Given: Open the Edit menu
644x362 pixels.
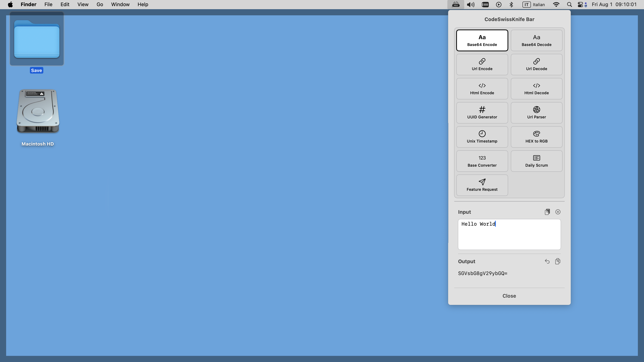Looking at the screenshot, I should (x=65, y=4).
